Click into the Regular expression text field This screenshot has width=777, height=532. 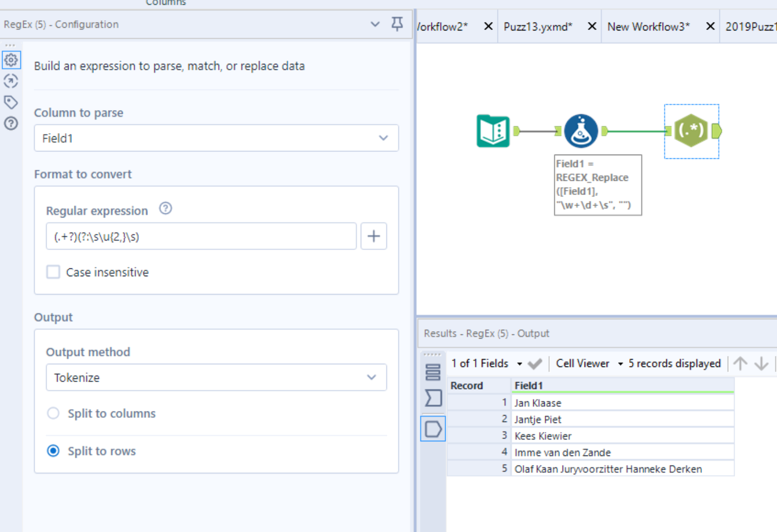click(201, 236)
